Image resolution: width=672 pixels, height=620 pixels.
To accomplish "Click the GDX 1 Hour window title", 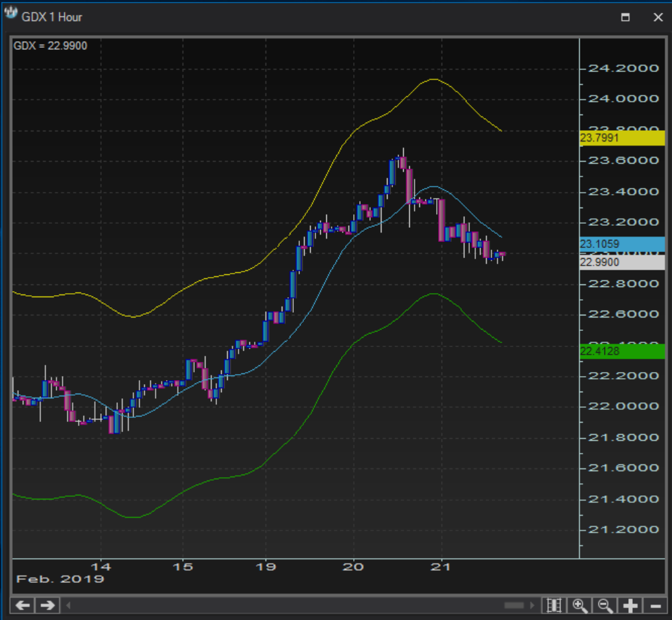I will (51, 17).
